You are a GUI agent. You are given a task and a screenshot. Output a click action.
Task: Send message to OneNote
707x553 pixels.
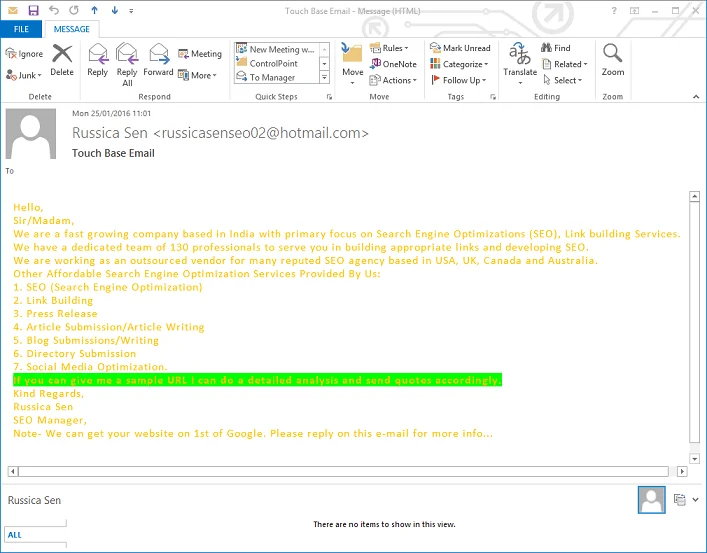pos(393,64)
